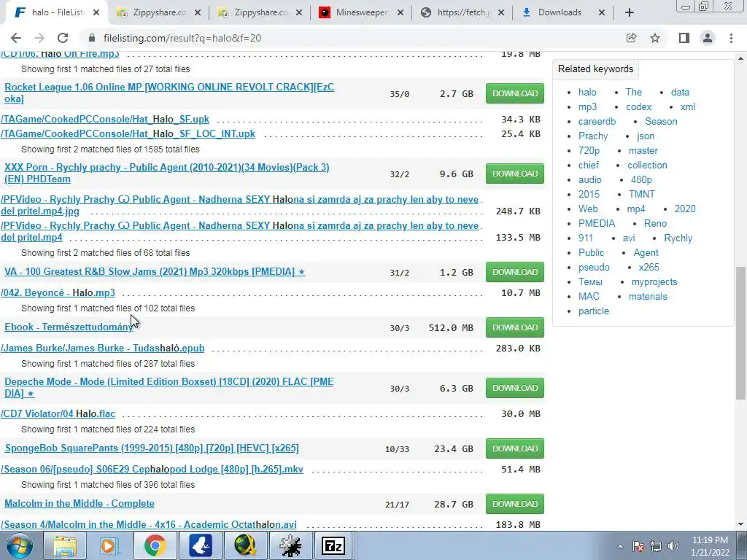Launch Windows Media Player from the taskbar
Screen dimensions: 747x560
pos(109,545)
